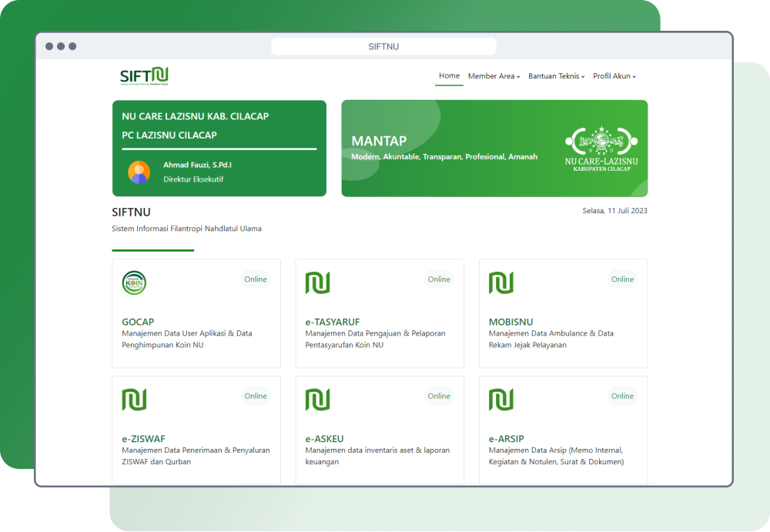Click the NU logo icon on e-ZISWAF card
770x532 pixels.
click(x=135, y=399)
